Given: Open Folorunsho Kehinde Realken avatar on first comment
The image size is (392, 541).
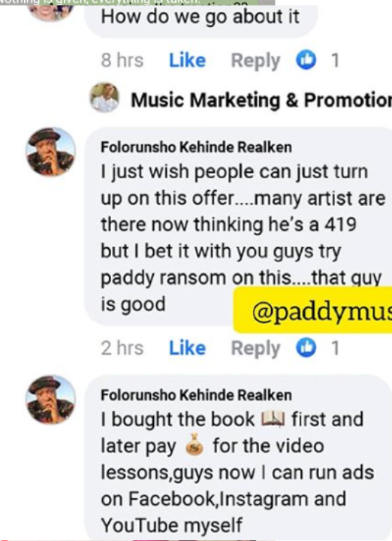Looking at the screenshot, I should pyautogui.click(x=50, y=152).
